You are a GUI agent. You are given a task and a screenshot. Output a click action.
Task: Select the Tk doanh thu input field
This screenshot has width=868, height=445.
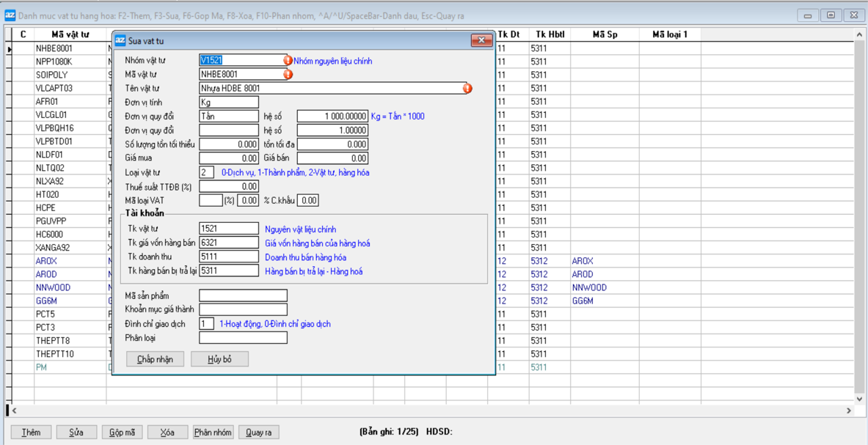coord(229,257)
